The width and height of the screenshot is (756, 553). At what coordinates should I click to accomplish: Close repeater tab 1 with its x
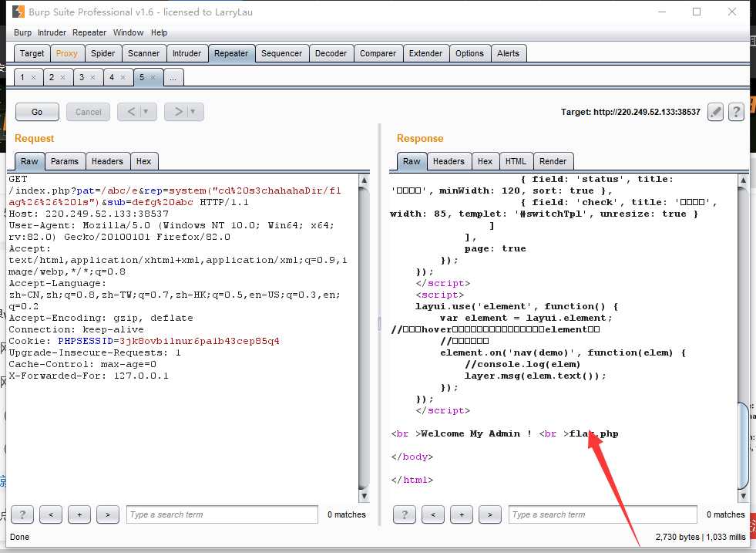click(x=33, y=77)
